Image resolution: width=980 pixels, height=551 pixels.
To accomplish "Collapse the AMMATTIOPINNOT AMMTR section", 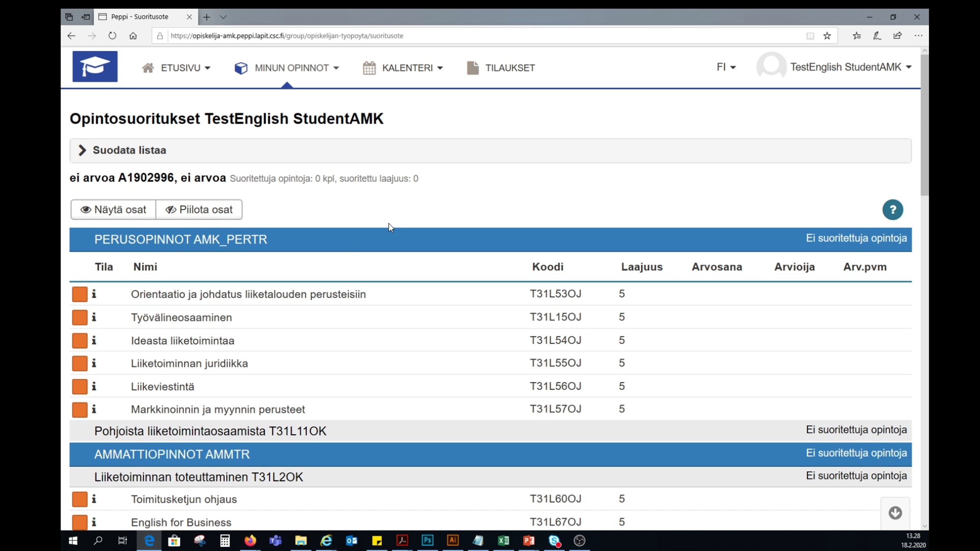I will click(490, 454).
